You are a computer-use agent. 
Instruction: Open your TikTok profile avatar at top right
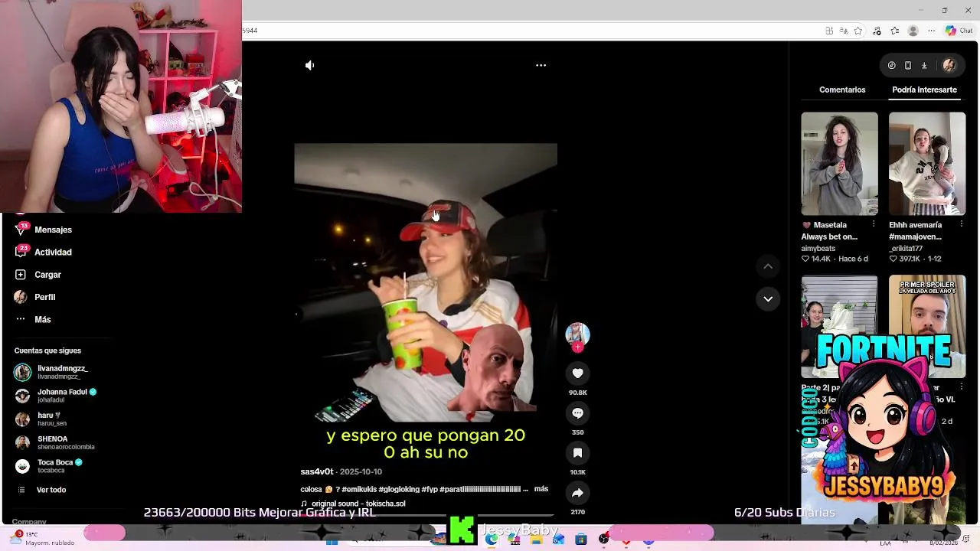pos(949,66)
